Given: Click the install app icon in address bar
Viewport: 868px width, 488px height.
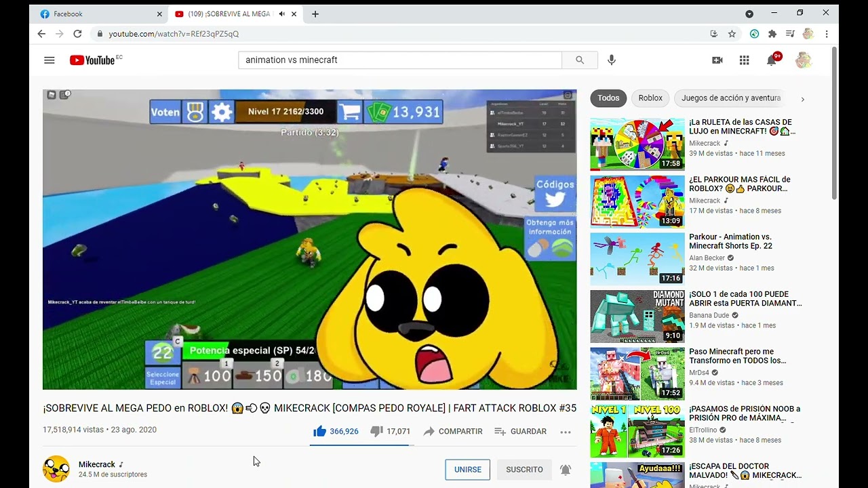Looking at the screenshot, I should [x=713, y=33].
